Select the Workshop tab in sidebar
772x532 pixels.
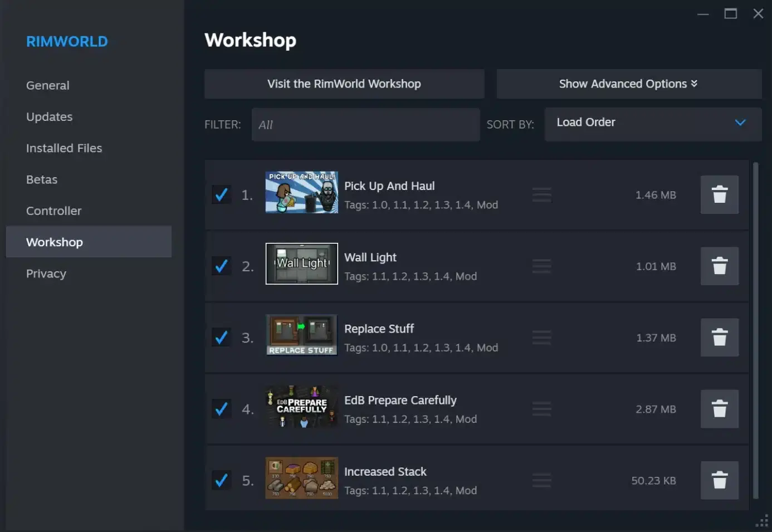pyautogui.click(x=89, y=242)
